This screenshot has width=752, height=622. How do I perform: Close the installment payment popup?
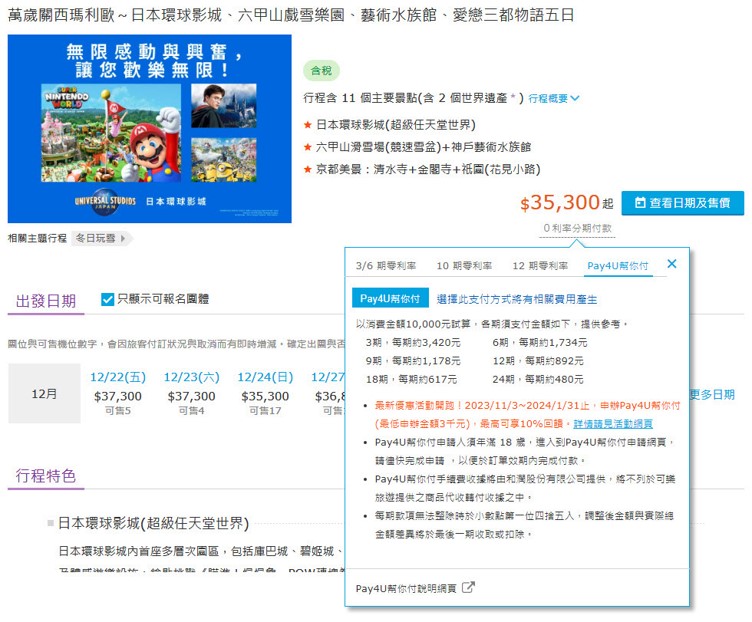[x=671, y=264]
